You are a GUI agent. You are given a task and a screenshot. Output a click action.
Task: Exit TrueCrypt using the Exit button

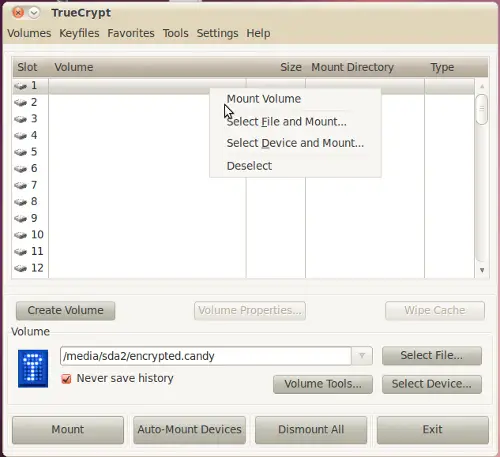(433, 430)
